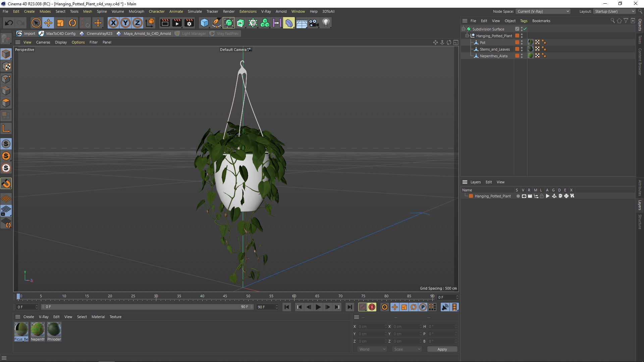This screenshot has width=644, height=362.
Task: Open the viewport Cameras menu
Action: click(x=43, y=42)
